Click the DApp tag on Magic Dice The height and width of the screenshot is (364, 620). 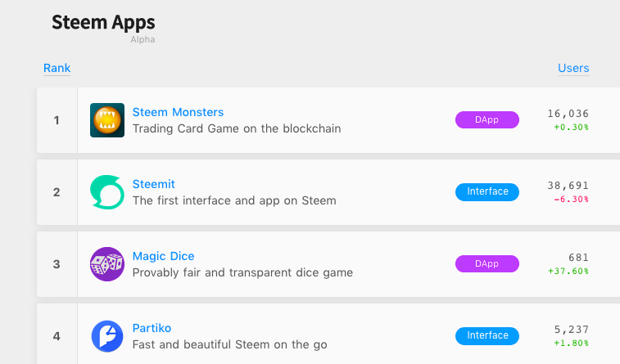coord(487,264)
